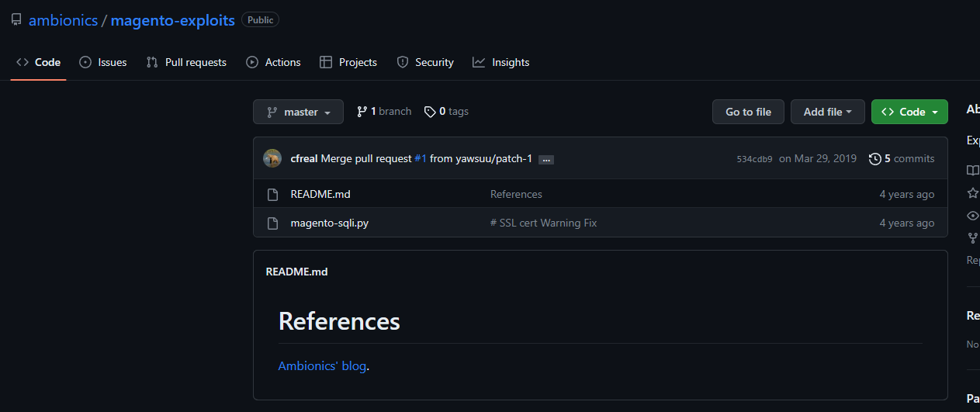Click the star icon in About sidebar
The width and height of the screenshot is (980, 412).
coord(972,192)
